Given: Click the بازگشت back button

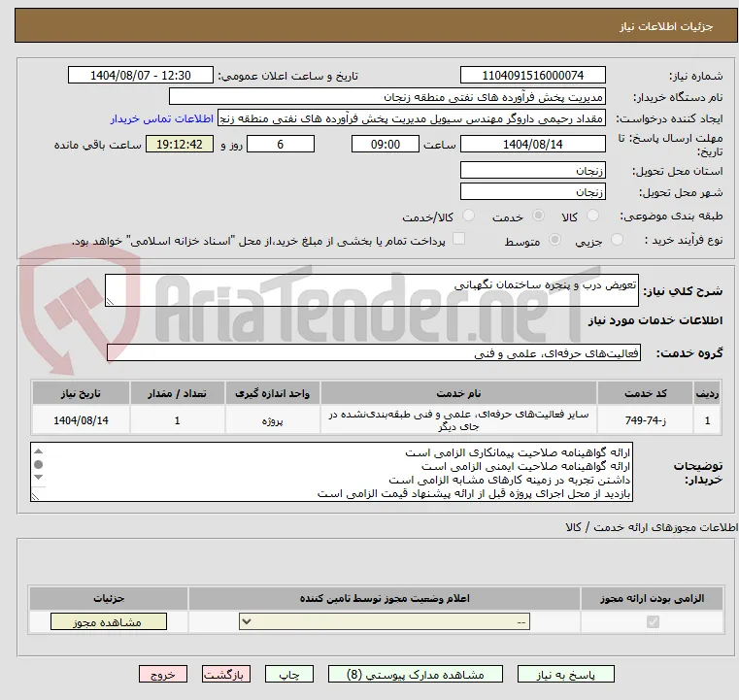Looking at the screenshot, I should [225, 674].
